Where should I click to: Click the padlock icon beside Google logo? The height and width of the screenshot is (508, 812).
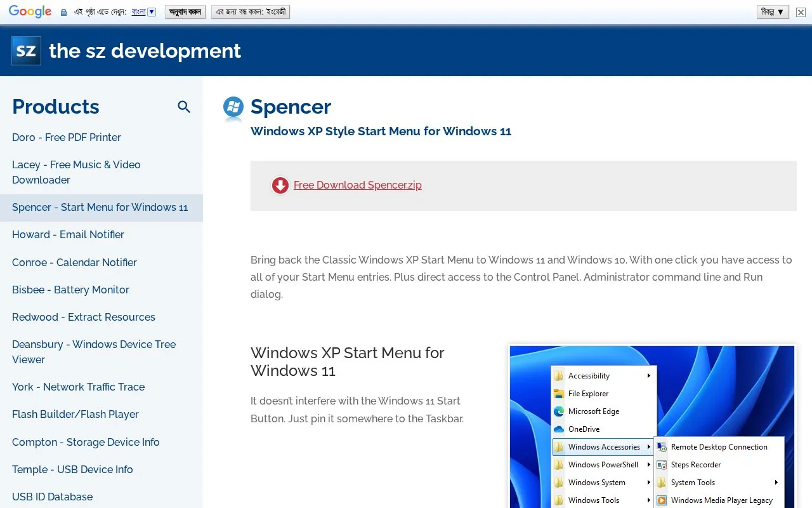63,12
